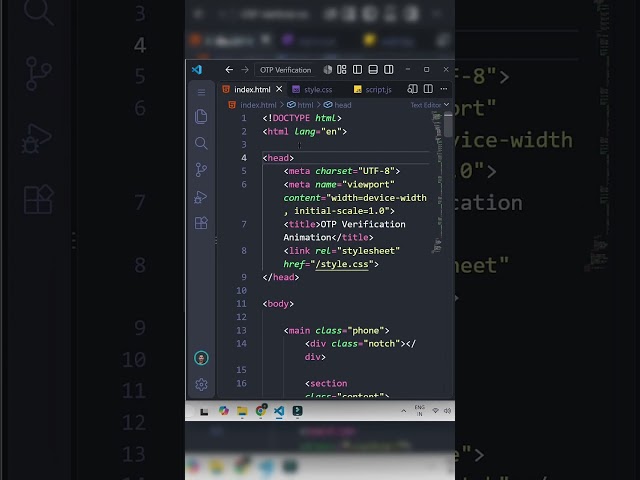Open the Run and Debug view
Viewport: 640px width, 480px height.
(x=201, y=197)
